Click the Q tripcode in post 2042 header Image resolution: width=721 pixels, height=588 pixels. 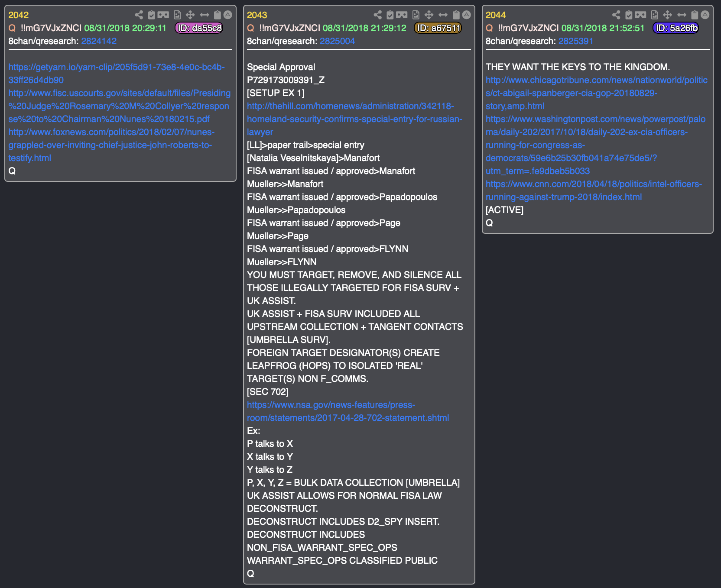point(51,28)
